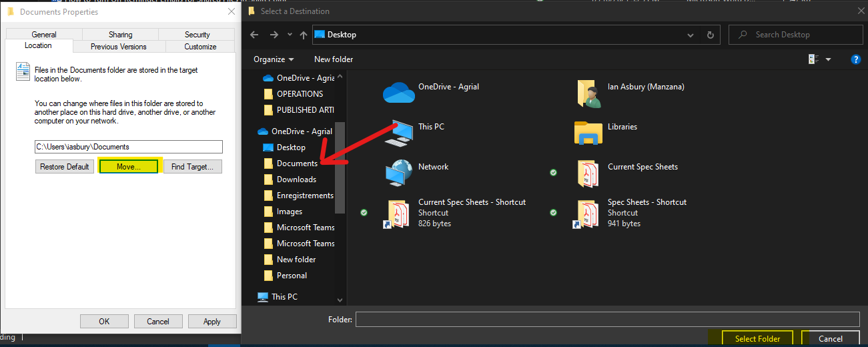
Task: Select the Network globe icon
Action: 399,173
